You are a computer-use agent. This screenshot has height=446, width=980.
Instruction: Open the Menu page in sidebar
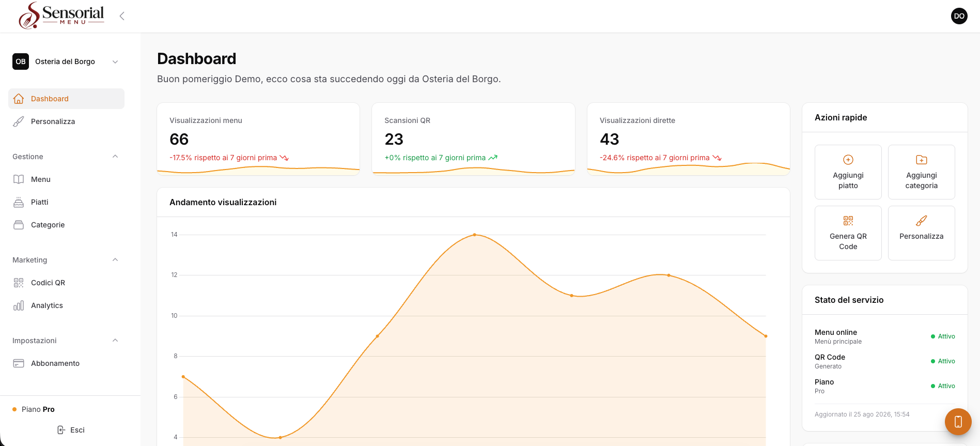coord(66,179)
